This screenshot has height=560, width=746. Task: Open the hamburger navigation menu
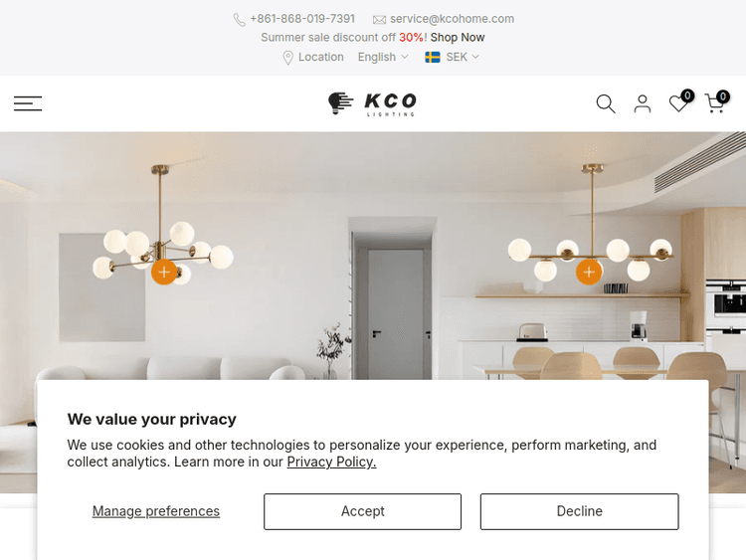[28, 103]
